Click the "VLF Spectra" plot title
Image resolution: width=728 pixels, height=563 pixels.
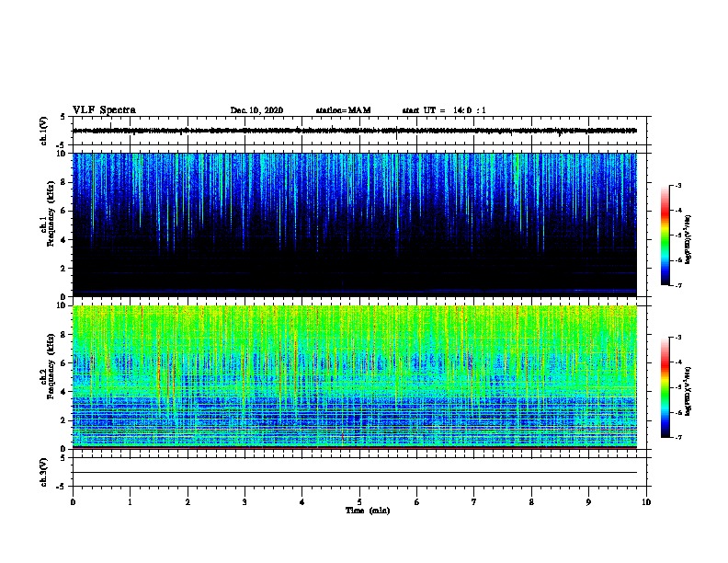(104, 110)
